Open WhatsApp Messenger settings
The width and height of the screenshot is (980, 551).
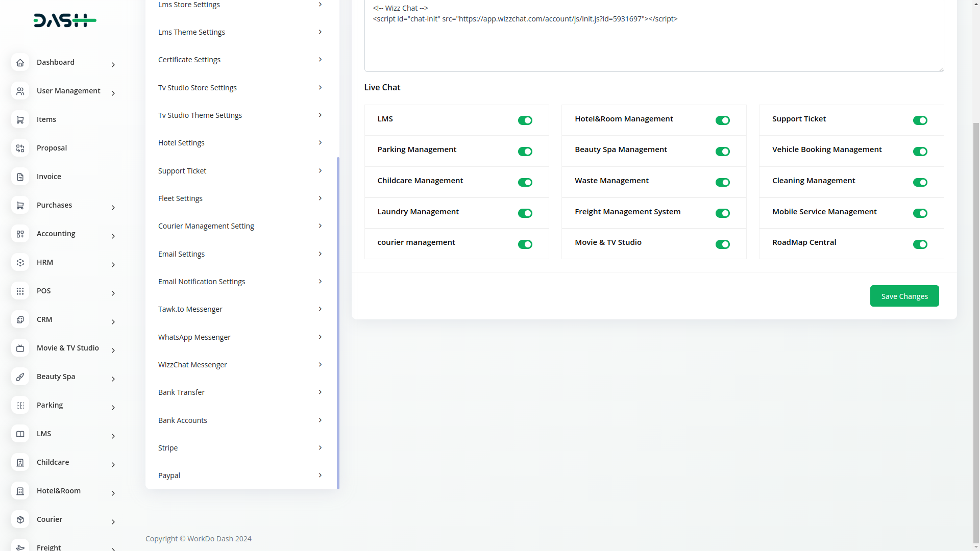(240, 337)
